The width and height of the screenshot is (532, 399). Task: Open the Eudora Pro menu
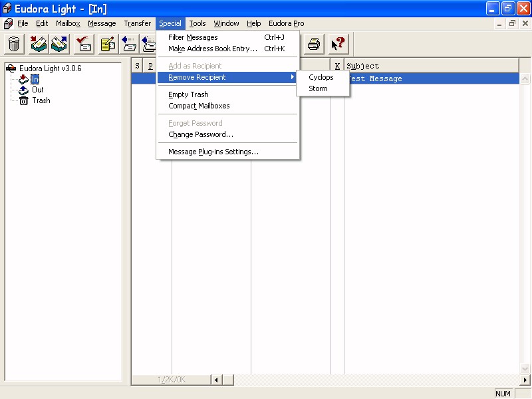[x=287, y=23]
